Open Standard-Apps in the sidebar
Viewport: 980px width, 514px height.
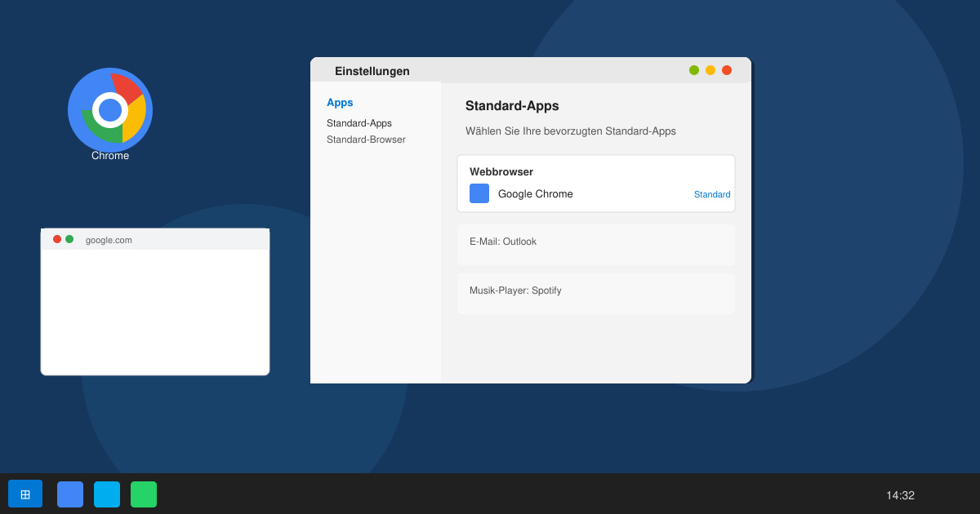pos(359,123)
